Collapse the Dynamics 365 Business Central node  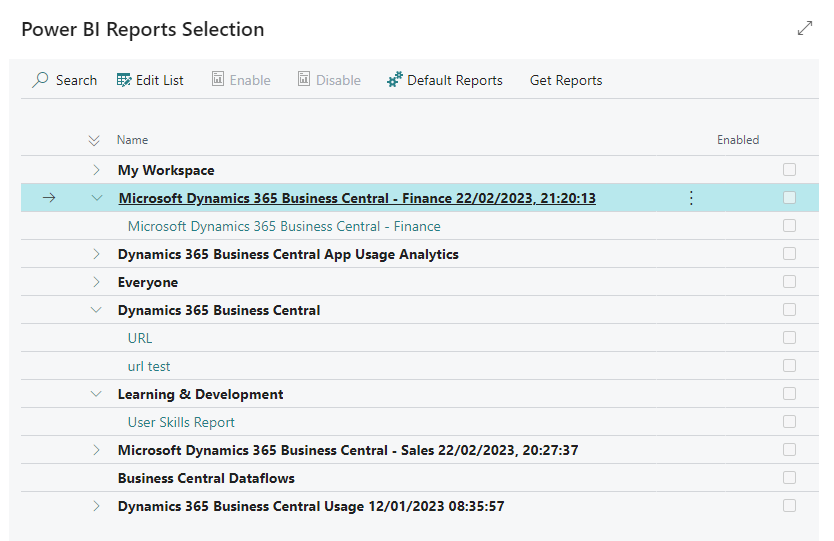pyautogui.click(x=96, y=310)
